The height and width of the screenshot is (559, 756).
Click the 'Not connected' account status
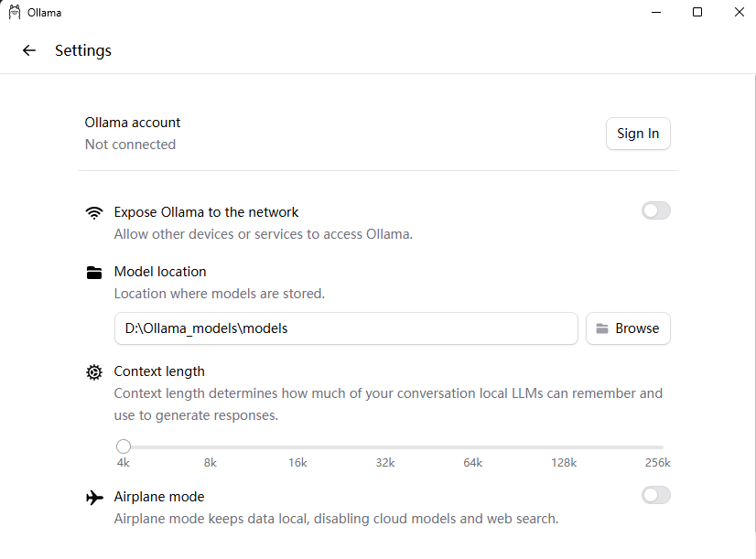pyautogui.click(x=130, y=145)
